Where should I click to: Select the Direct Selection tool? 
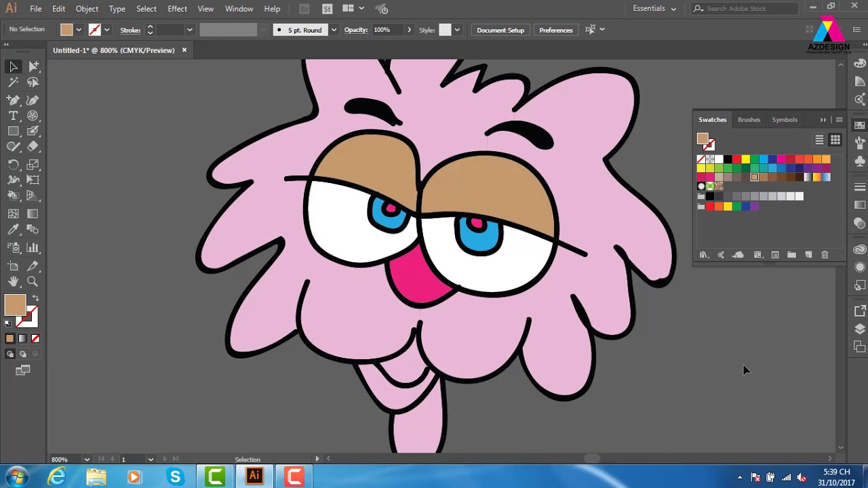(x=34, y=66)
